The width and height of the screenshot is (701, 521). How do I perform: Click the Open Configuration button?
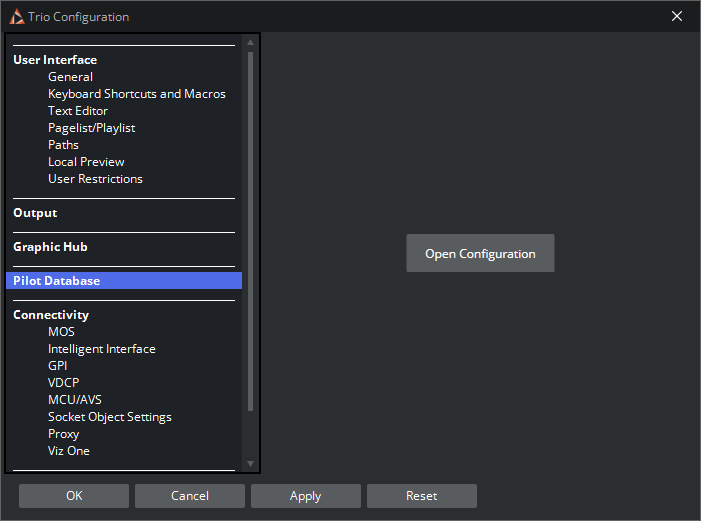pos(480,254)
